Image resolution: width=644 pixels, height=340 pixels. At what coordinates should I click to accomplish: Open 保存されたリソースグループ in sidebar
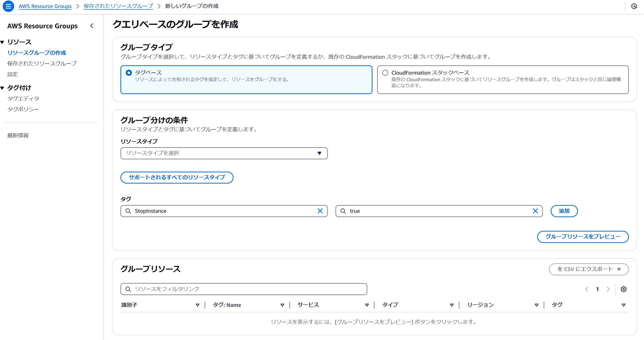click(42, 64)
